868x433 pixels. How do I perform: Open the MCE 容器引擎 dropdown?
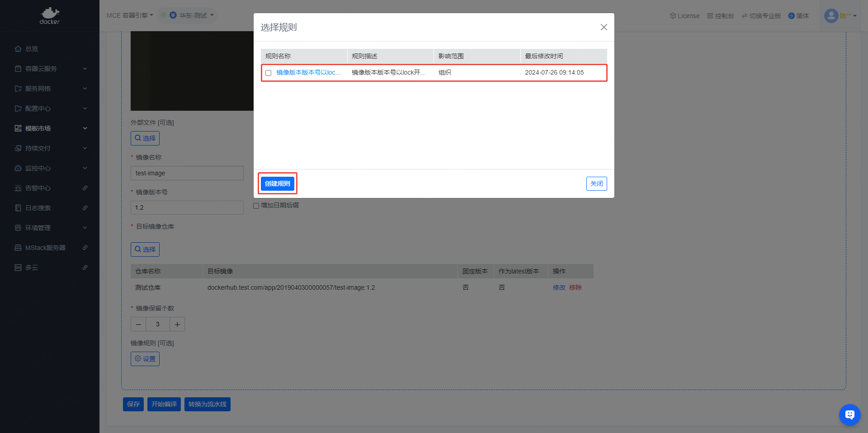[130, 15]
